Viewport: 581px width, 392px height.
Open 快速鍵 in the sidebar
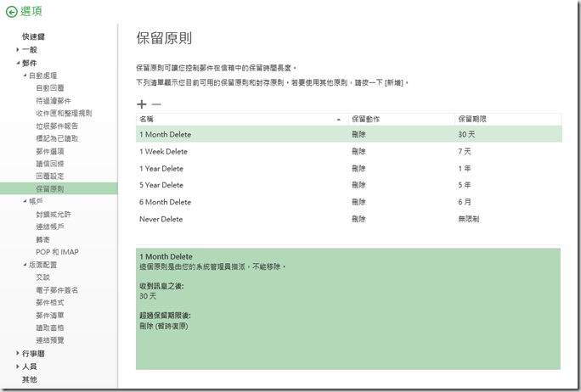[x=34, y=37]
